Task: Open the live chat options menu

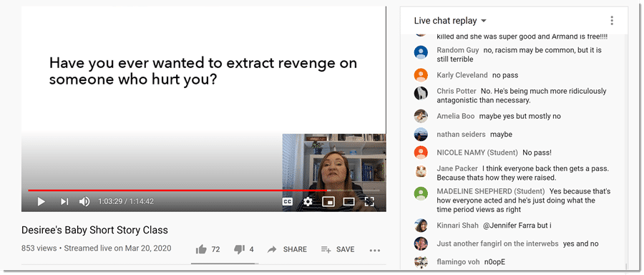Action: pos(612,21)
